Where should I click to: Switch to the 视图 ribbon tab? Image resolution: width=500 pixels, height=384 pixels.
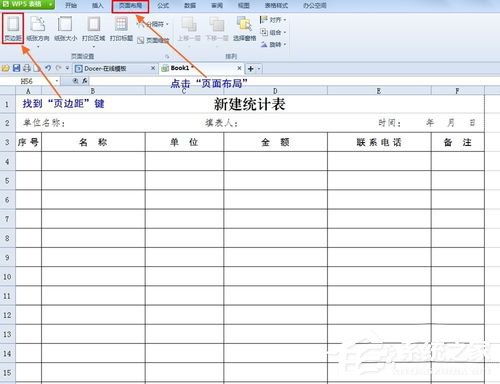[x=244, y=5]
